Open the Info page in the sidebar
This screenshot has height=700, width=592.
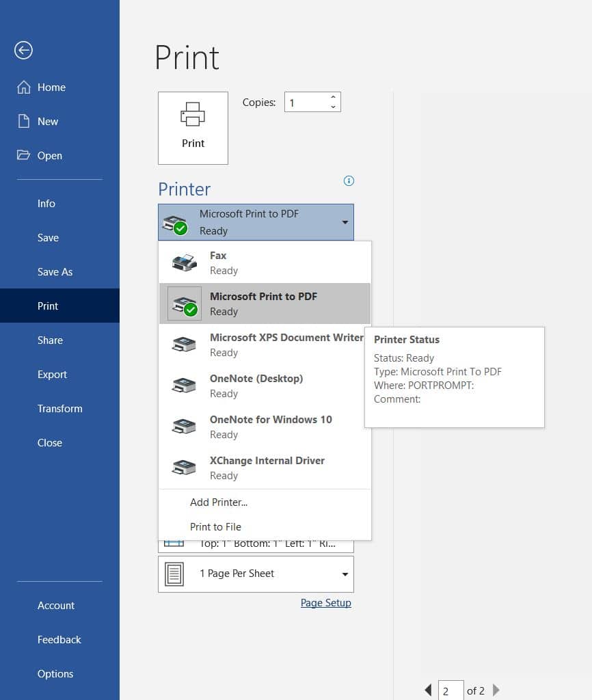60,203
